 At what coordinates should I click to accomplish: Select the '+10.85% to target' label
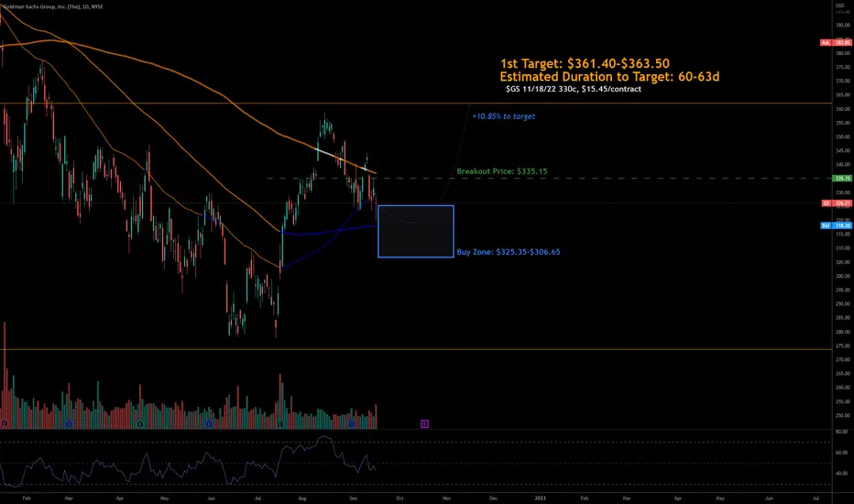coord(503,116)
